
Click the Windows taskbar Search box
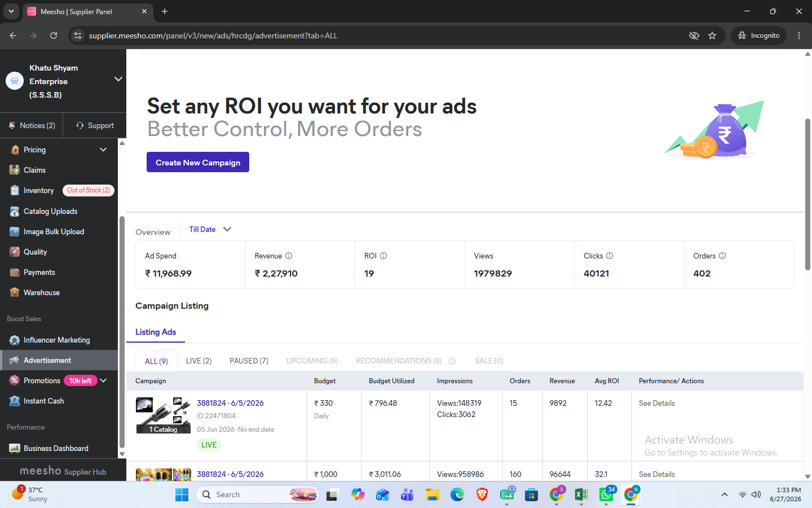(258, 495)
